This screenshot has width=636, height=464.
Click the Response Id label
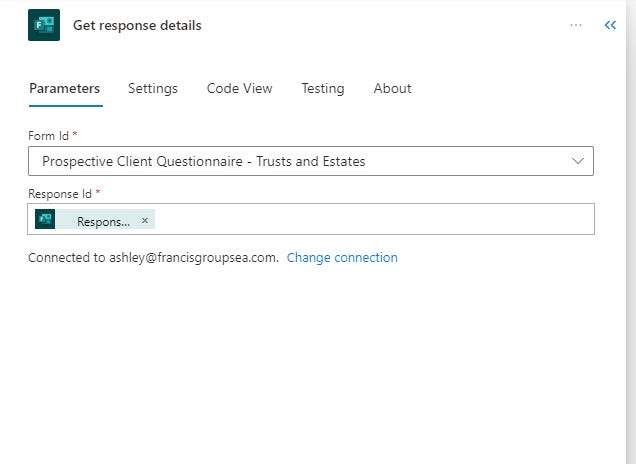click(x=60, y=193)
